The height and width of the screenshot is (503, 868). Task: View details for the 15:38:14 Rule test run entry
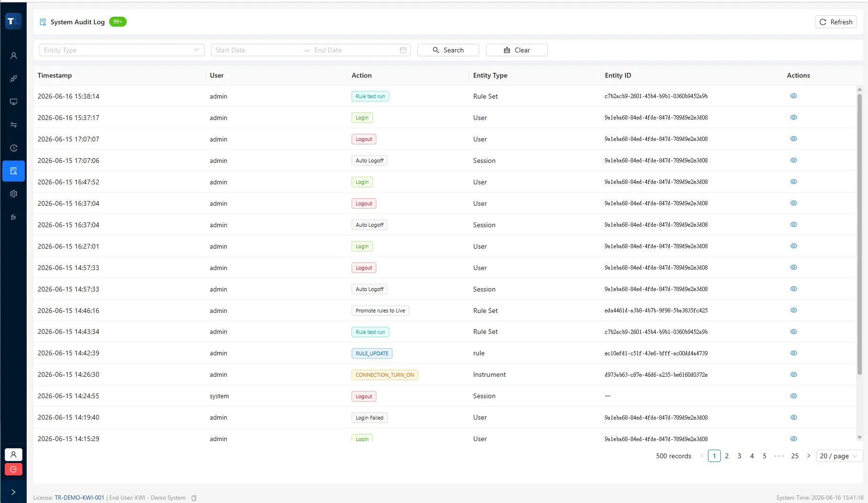793,96
